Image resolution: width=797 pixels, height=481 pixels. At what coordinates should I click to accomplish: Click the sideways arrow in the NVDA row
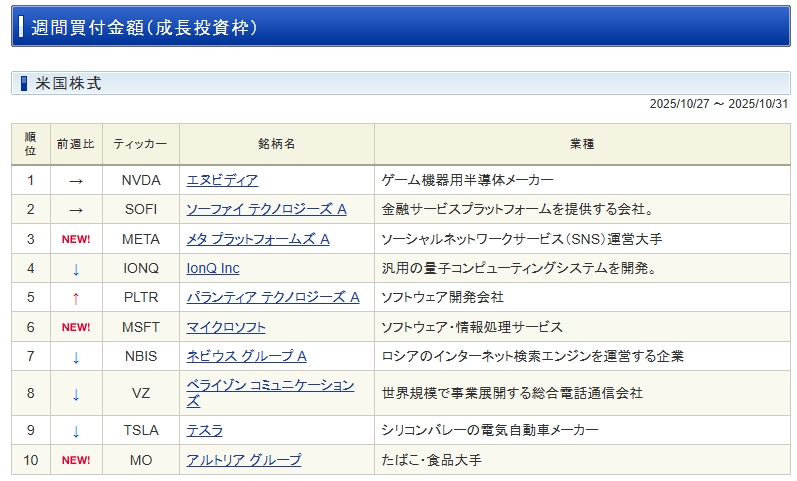(x=76, y=181)
